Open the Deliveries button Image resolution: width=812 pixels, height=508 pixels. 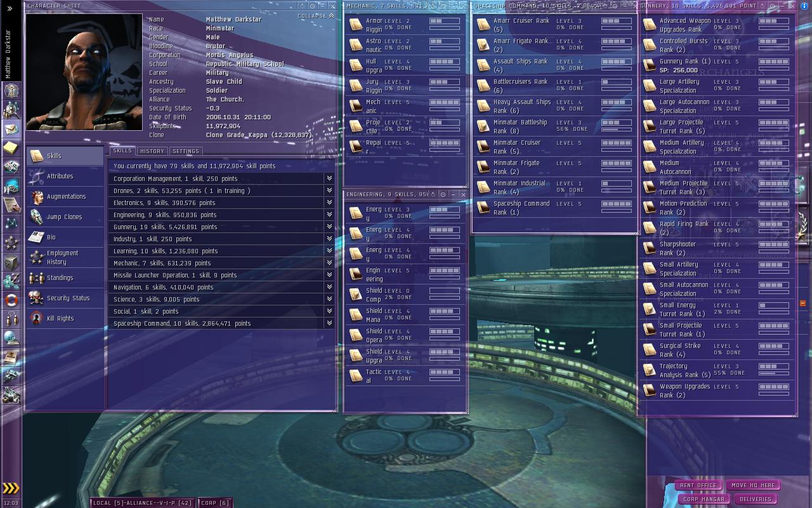[x=756, y=499]
